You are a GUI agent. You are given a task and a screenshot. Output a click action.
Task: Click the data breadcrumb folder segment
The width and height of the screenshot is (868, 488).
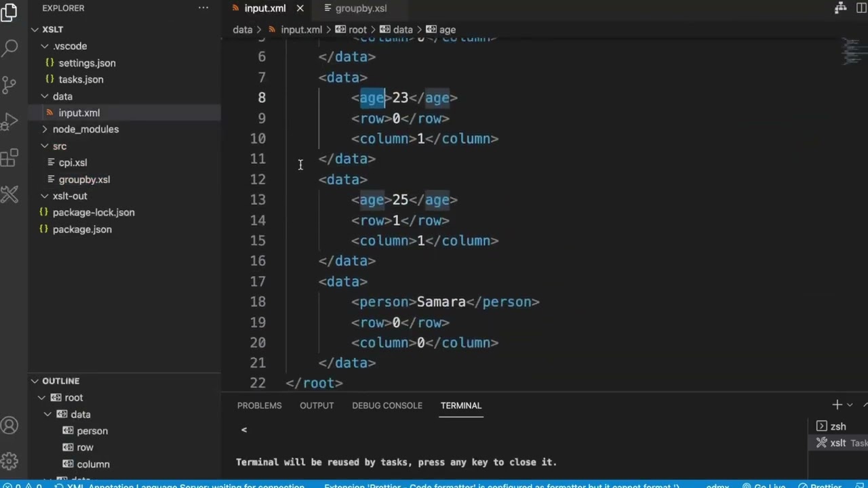(x=242, y=30)
